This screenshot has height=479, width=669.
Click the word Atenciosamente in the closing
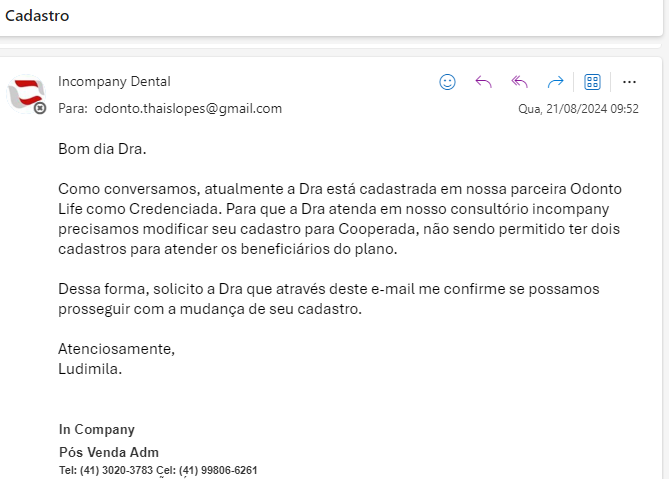click(x=115, y=349)
